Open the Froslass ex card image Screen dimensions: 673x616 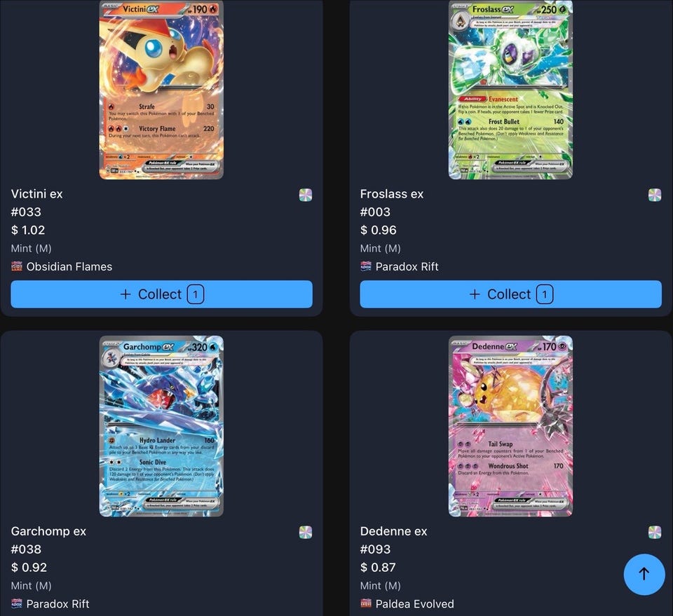point(511,89)
